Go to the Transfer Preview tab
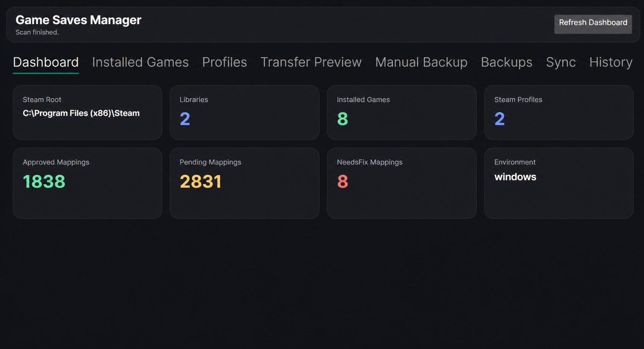Screen dimensions: 644x349 click(x=311, y=62)
